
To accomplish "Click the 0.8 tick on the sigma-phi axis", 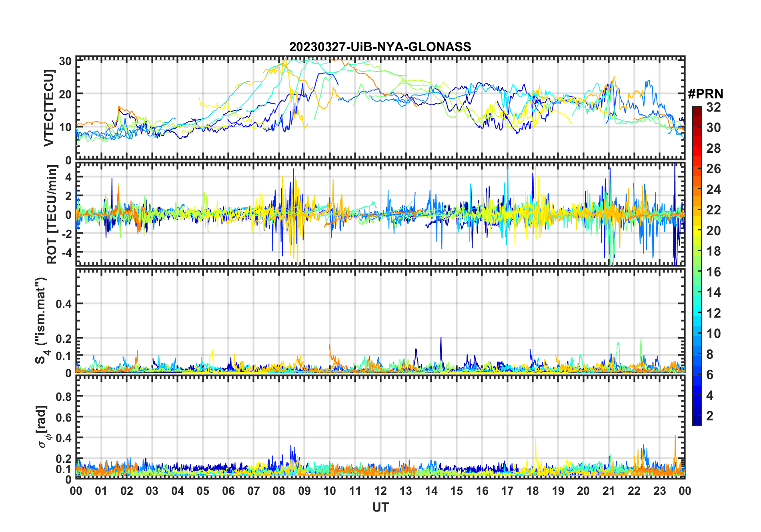I will (64, 396).
